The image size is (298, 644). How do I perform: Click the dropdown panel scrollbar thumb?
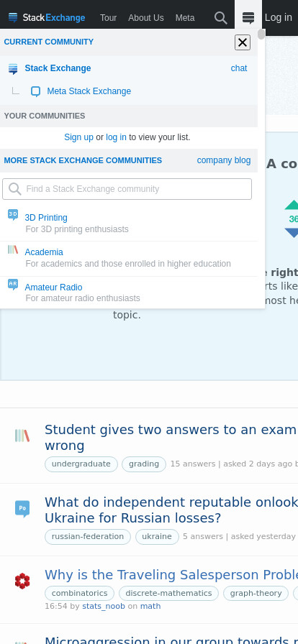coord(261,34)
